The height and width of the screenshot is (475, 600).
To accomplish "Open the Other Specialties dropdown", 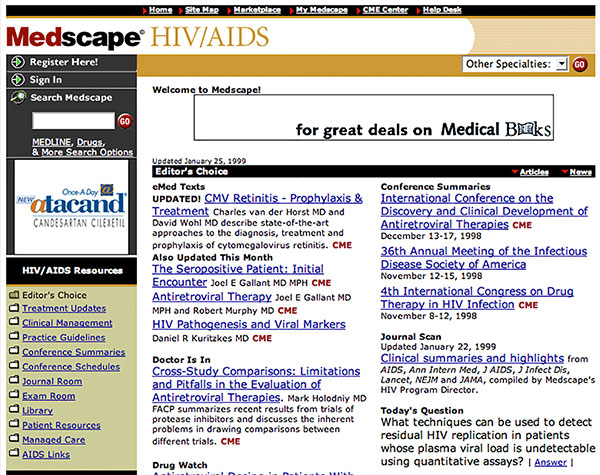I will pos(515,64).
